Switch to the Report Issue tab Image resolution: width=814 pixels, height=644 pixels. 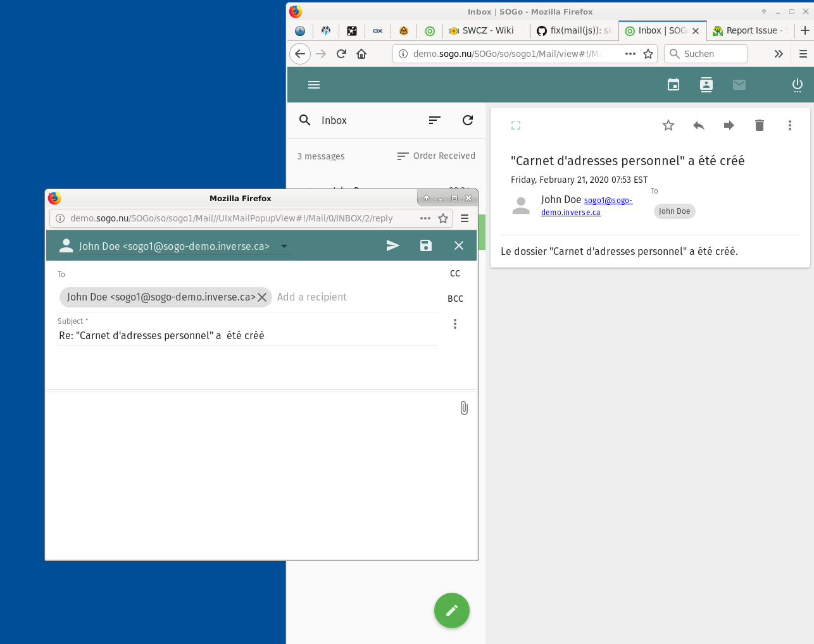pos(751,30)
